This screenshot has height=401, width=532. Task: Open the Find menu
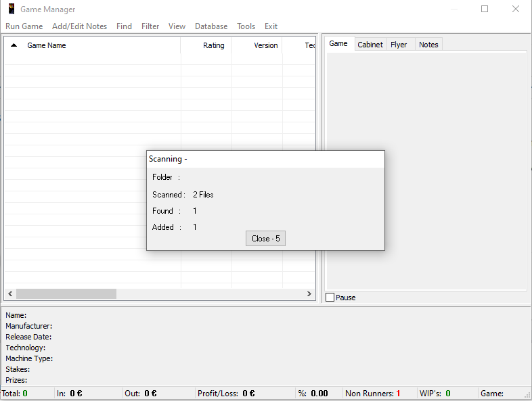[124, 26]
